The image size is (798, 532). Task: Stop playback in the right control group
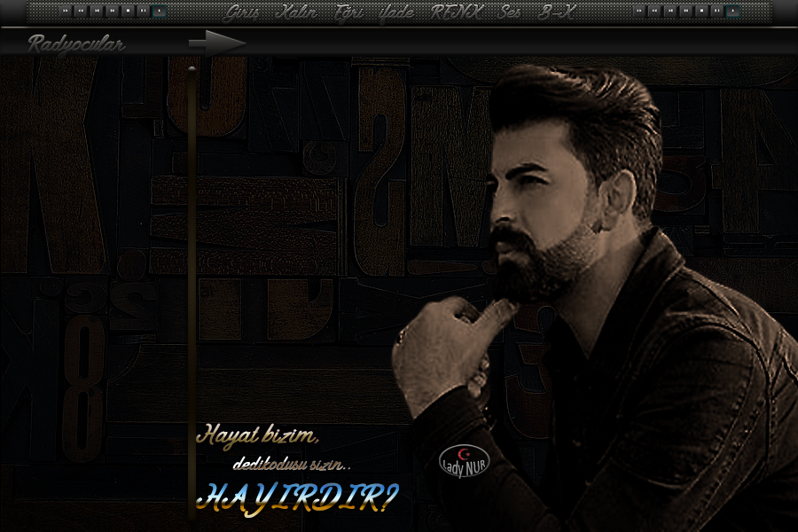701,11
